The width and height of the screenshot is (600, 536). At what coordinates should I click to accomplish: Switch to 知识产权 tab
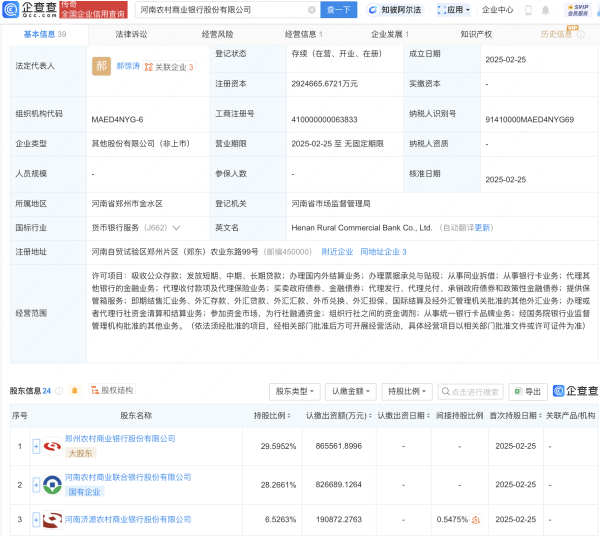[476, 34]
